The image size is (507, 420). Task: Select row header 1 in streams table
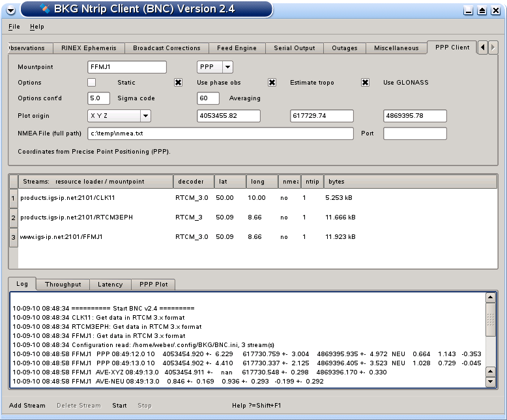pyautogui.click(x=13, y=197)
